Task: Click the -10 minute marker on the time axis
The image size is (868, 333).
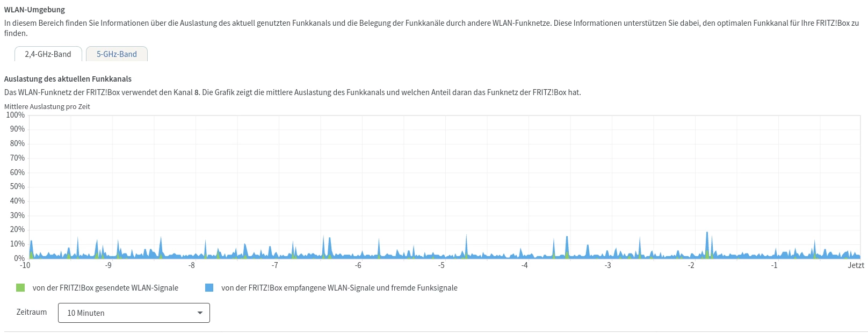Action: tap(25, 265)
